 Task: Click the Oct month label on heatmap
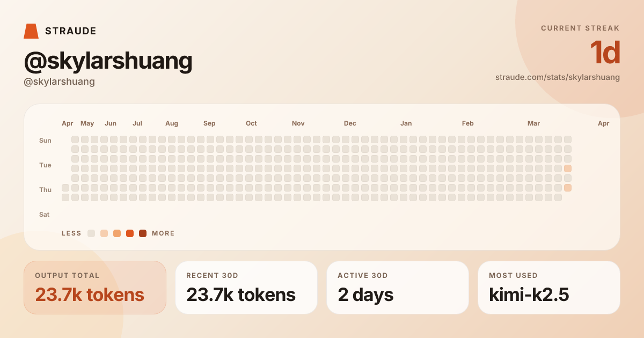251,123
